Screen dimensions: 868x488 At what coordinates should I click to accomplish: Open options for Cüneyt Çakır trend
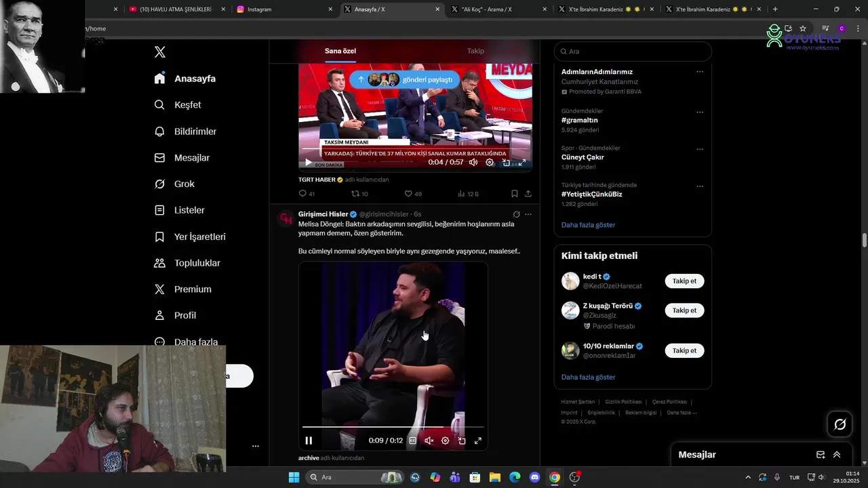click(x=700, y=149)
